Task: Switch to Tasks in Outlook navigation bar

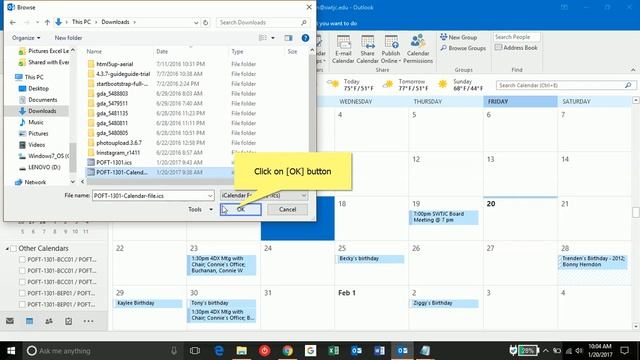Action: [x=69, y=321]
